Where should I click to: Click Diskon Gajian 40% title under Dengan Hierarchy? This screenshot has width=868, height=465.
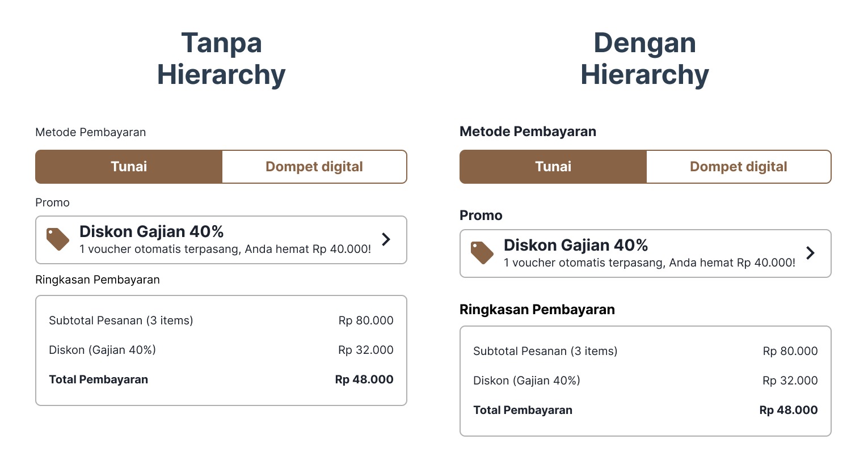(576, 245)
